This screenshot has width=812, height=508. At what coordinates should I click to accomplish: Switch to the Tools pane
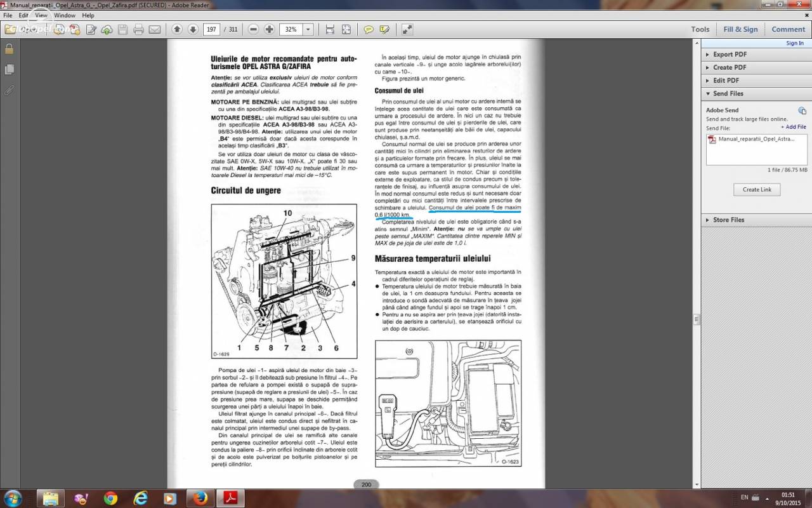tap(700, 29)
